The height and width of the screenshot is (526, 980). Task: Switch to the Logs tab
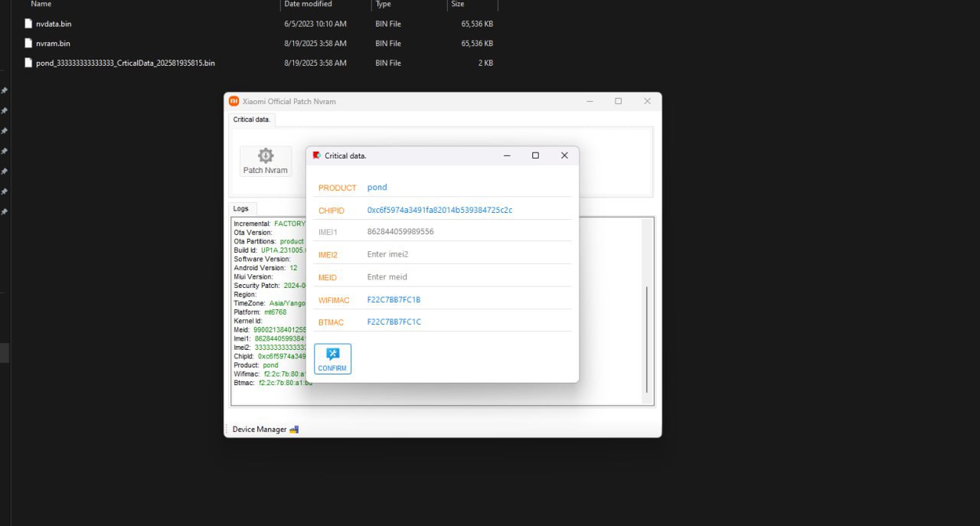(x=244, y=208)
